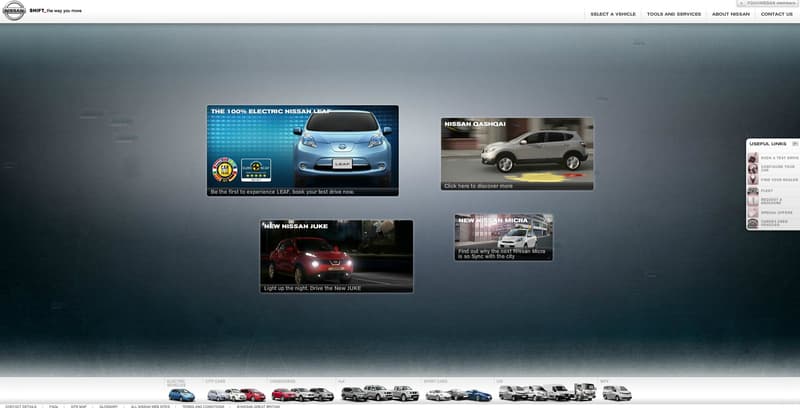
Task: Select the silver pickup truck in 4x4 group
Action: (405, 393)
